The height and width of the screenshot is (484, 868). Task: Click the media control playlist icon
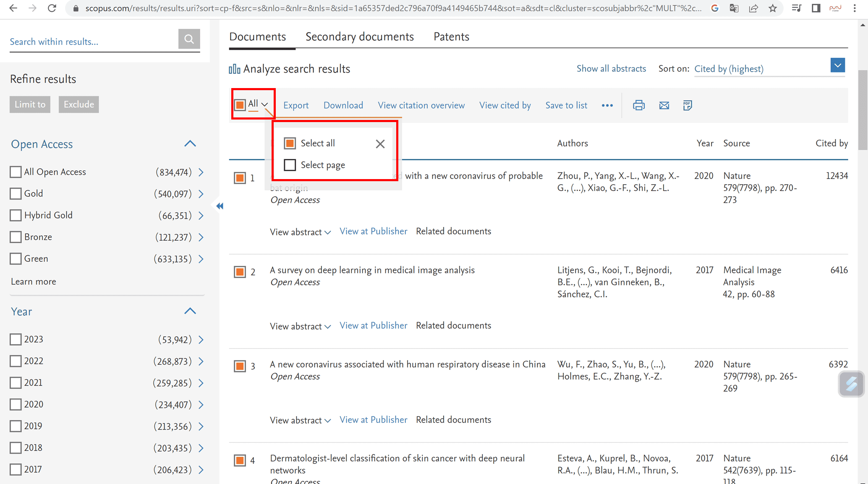[x=796, y=8]
